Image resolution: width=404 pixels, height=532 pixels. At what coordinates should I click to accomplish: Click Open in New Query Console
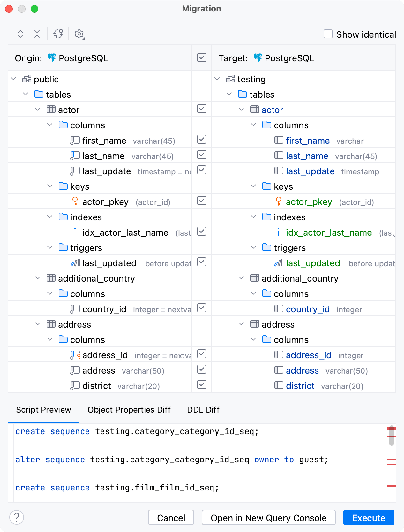pos(268,518)
